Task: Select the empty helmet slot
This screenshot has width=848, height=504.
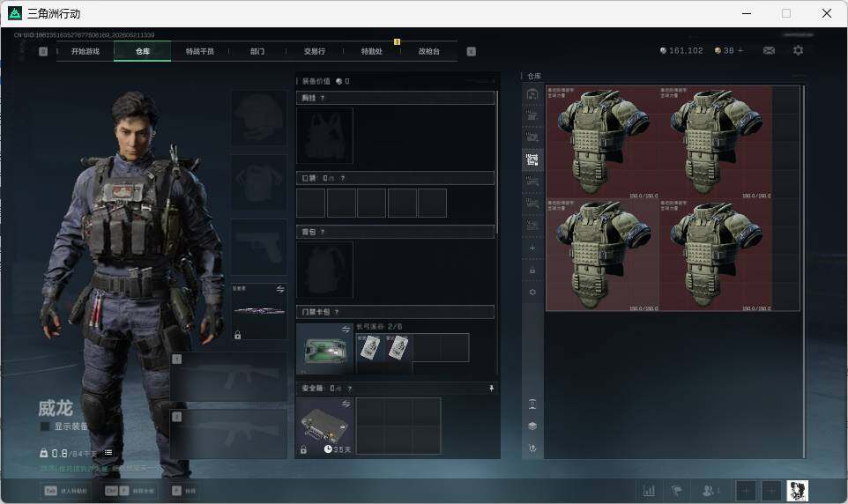Action: click(259, 117)
